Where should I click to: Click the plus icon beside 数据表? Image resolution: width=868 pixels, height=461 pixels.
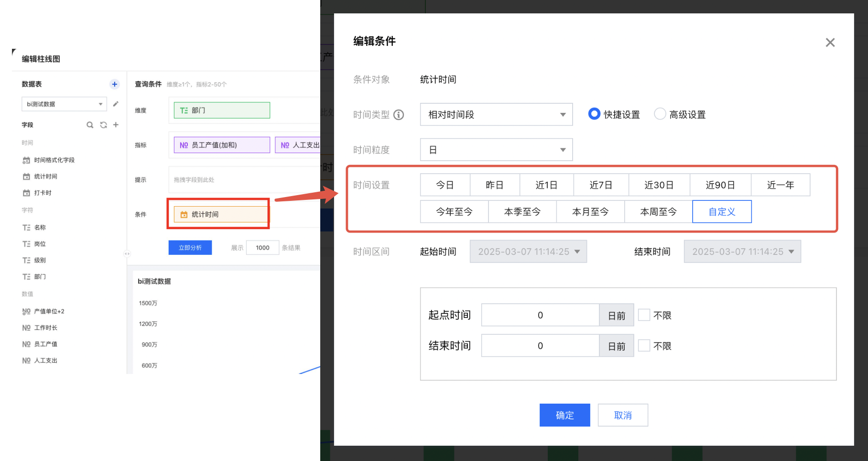(x=115, y=84)
